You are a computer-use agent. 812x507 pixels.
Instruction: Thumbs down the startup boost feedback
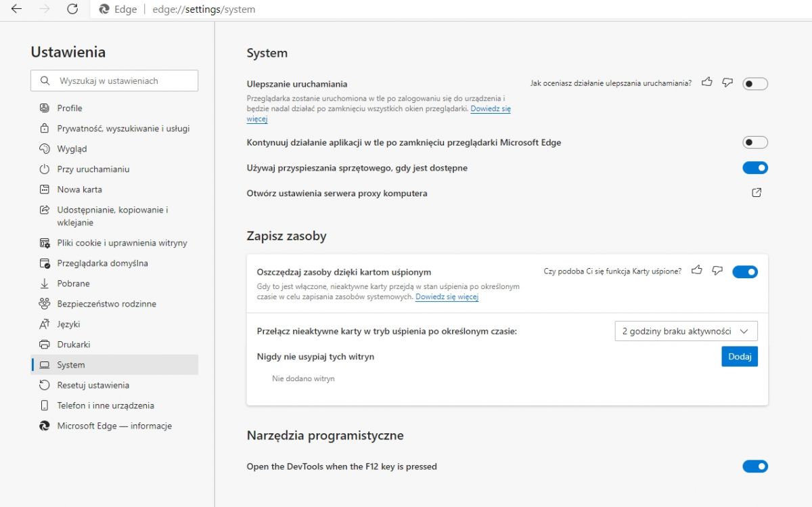click(x=727, y=83)
